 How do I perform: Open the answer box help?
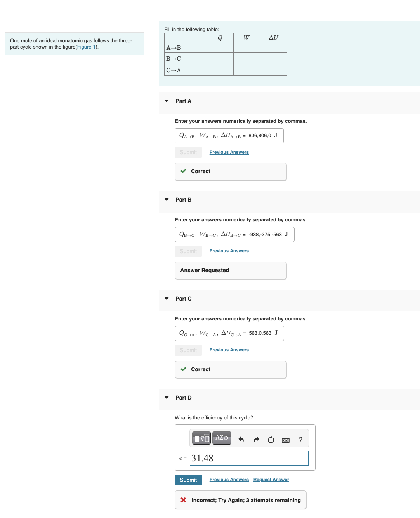pos(300,440)
